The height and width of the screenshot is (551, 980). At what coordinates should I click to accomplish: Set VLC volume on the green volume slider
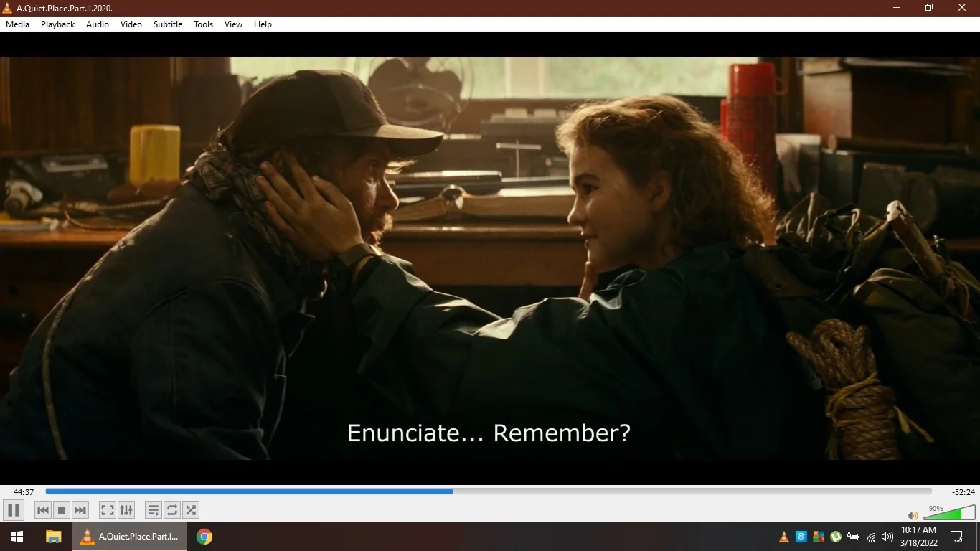pyautogui.click(x=949, y=513)
